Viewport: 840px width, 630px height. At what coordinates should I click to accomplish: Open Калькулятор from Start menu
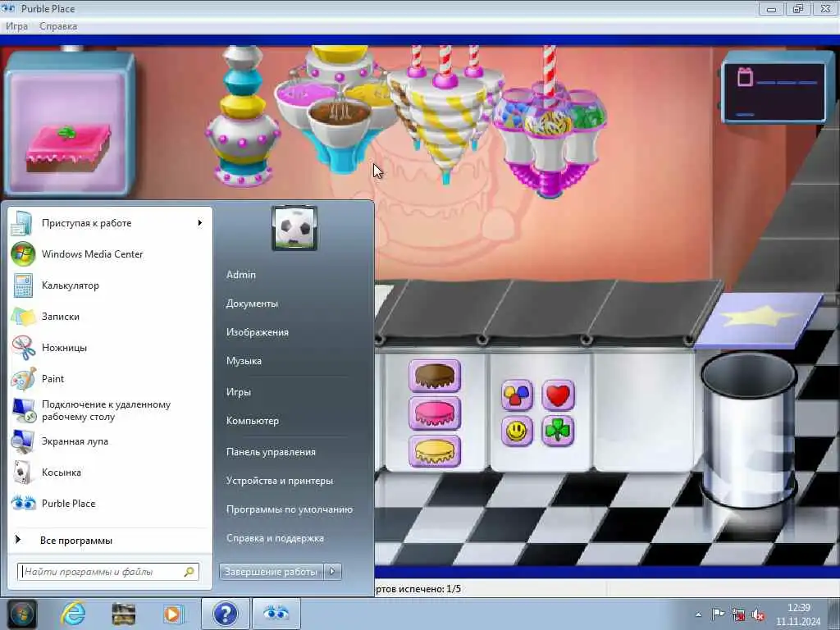coord(110,285)
